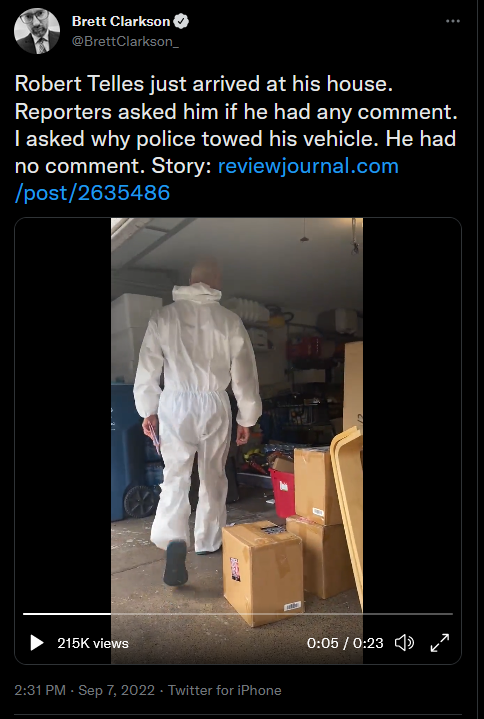The width and height of the screenshot is (484, 719).
Task: Click the Brett Clarkson display name
Action: (x=121, y=21)
